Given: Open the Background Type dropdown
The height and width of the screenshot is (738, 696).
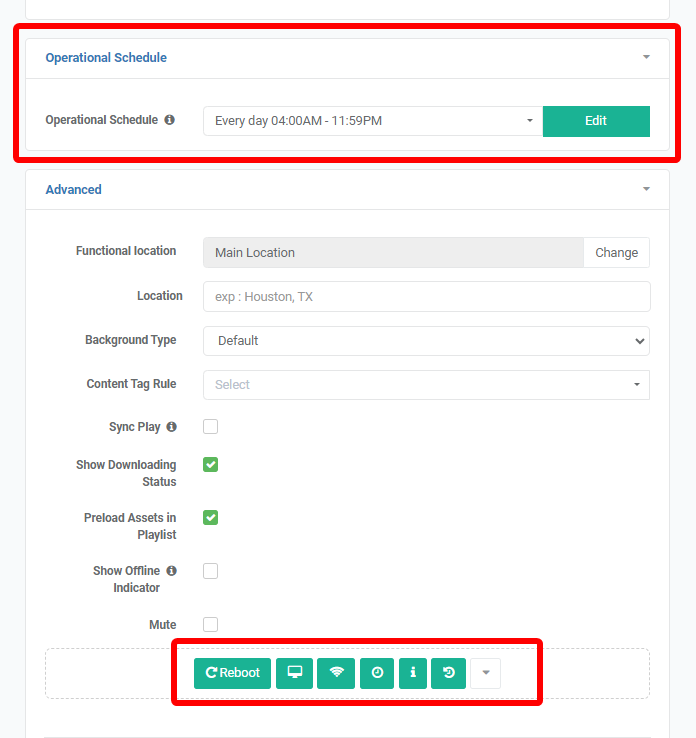Looking at the screenshot, I should point(426,341).
